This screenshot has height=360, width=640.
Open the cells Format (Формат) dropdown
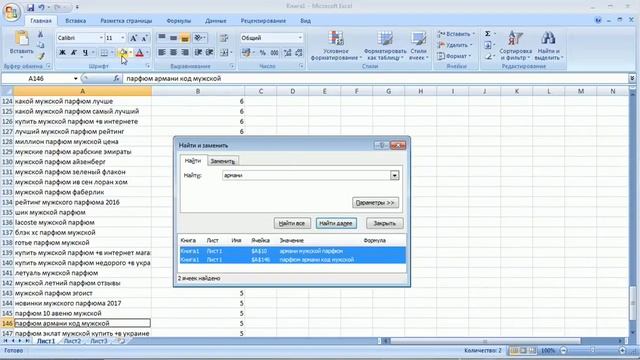pyautogui.click(x=454, y=56)
